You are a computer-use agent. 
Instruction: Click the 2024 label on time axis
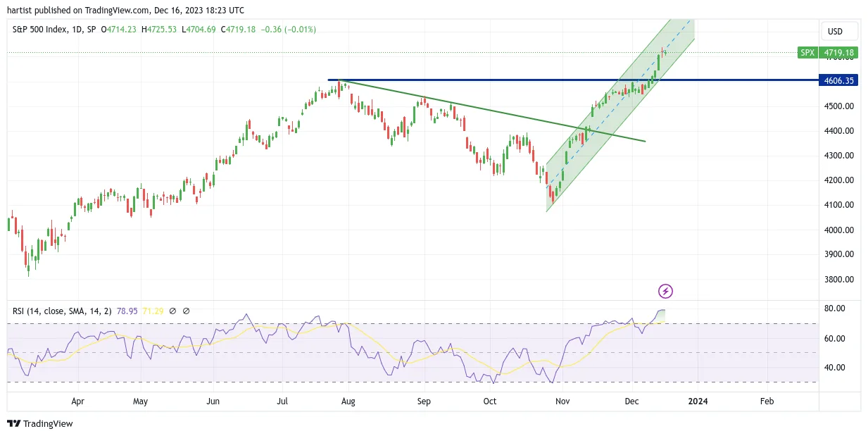(698, 401)
